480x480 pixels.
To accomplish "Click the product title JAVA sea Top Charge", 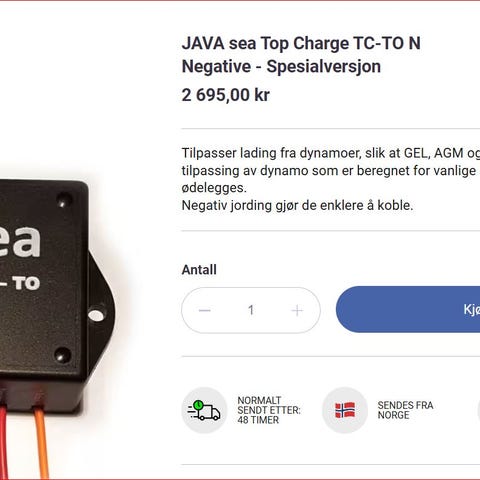I will pos(301,43).
